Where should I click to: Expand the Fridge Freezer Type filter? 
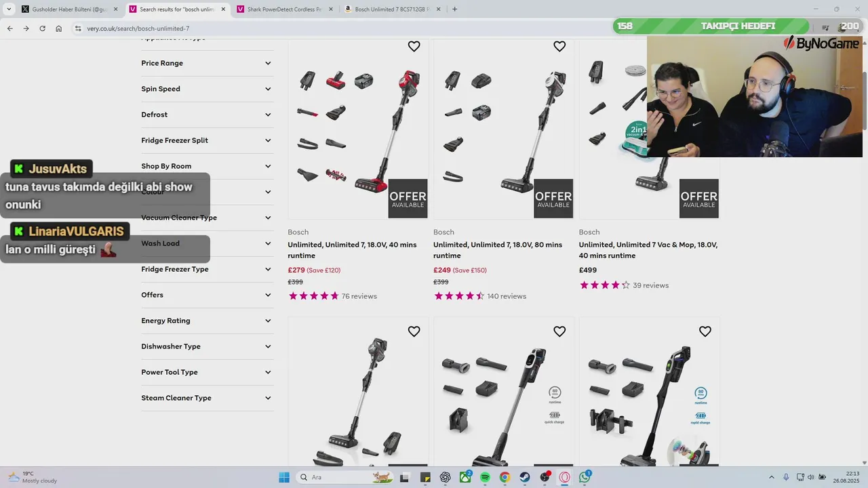pos(207,269)
